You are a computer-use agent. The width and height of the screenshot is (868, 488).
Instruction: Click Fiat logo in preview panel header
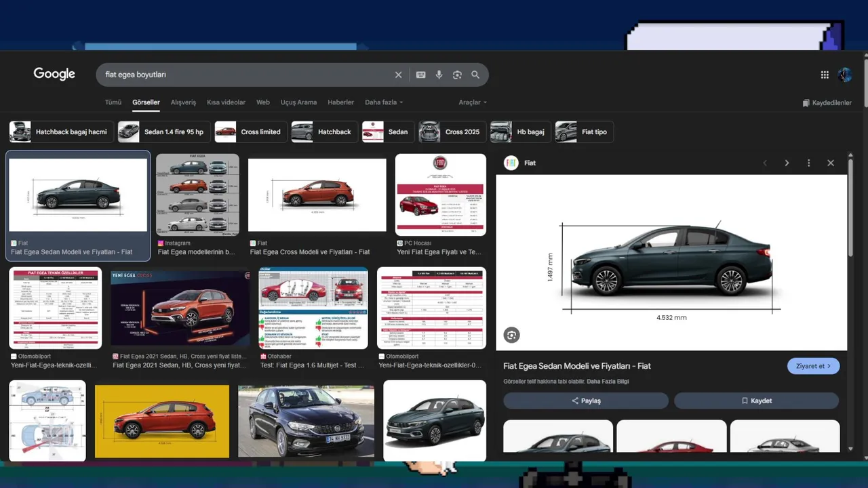coord(511,163)
